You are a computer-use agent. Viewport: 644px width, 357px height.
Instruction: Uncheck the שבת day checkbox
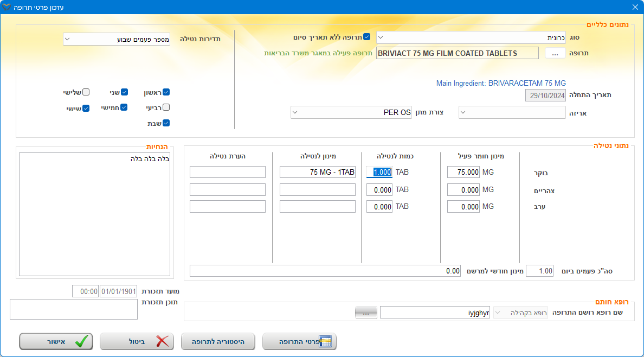pos(166,123)
